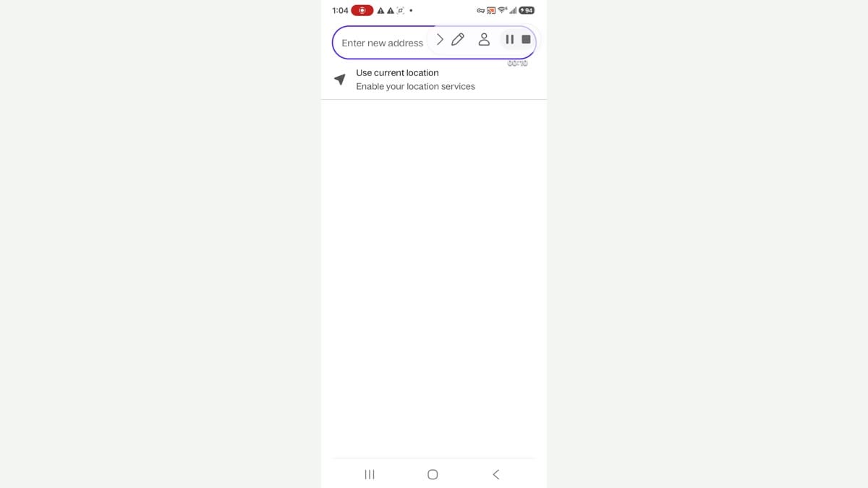The width and height of the screenshot is (868, 488).
Task: Tap the location arrow icon
Action: coord(339,79)
